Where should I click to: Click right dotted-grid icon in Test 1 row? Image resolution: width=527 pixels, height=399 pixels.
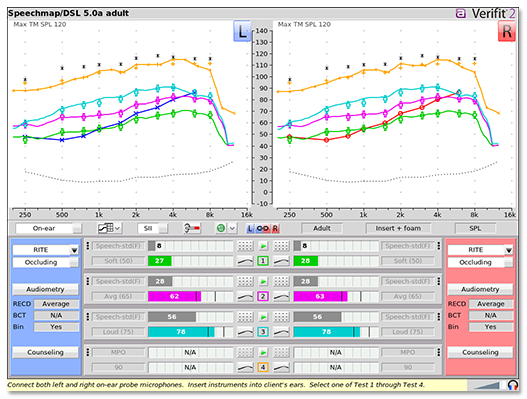[281, 246]
